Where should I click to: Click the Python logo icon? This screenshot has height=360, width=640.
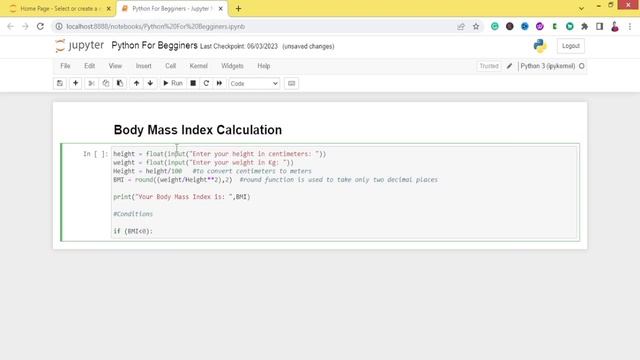click(x=540, y=46)
